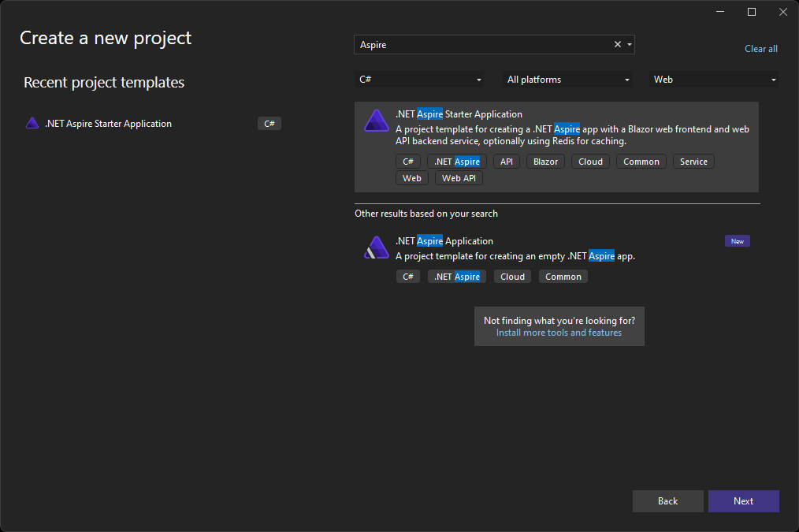Click the Blazor tag on the starter template
Viewport: 799px width, 532px height.
[545, 161]
